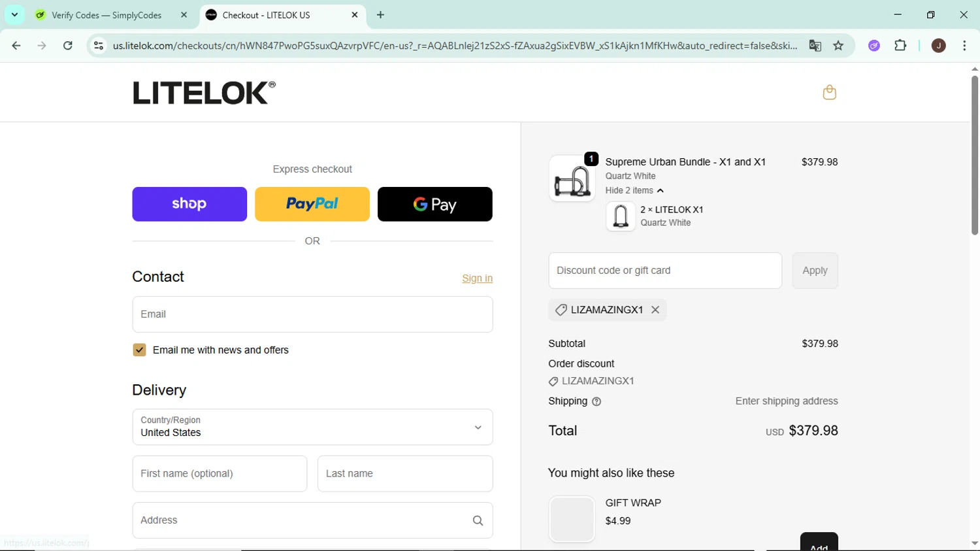
Task: Close the Checkout LITELOK US tab
Action: (x=355, y=15)
